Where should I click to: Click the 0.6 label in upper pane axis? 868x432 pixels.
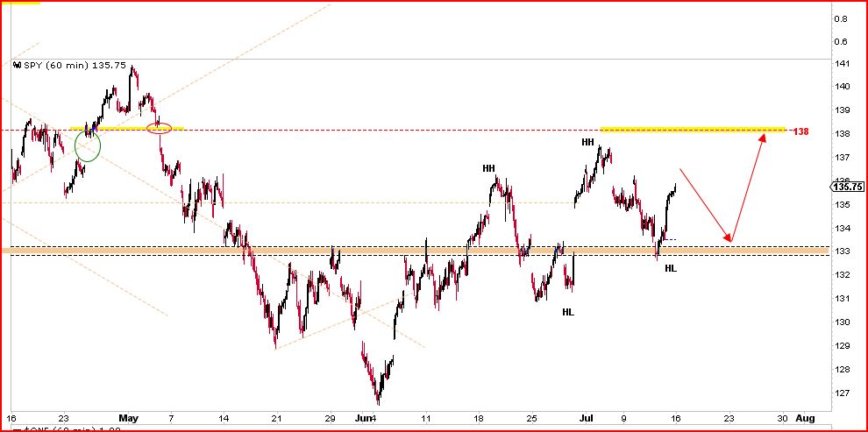[841, 41]
